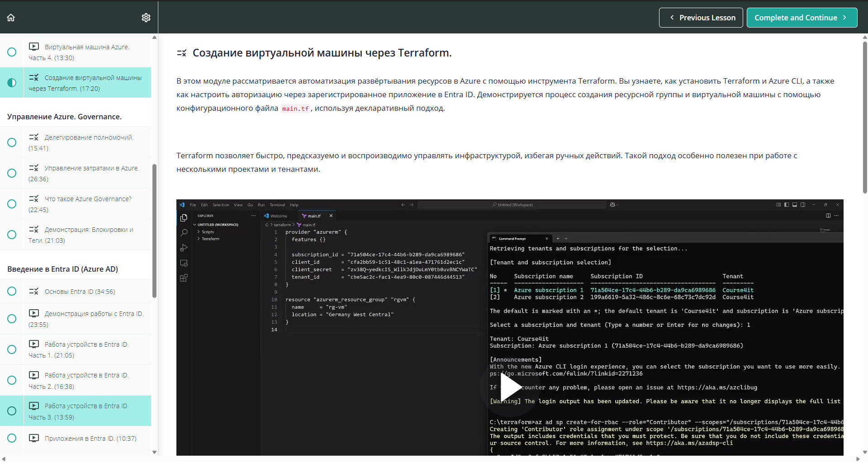The width and height of the screenshot is (868, 462).
Task: Open Command Prompt tab dropdown arrow
Action: [566, 238]
